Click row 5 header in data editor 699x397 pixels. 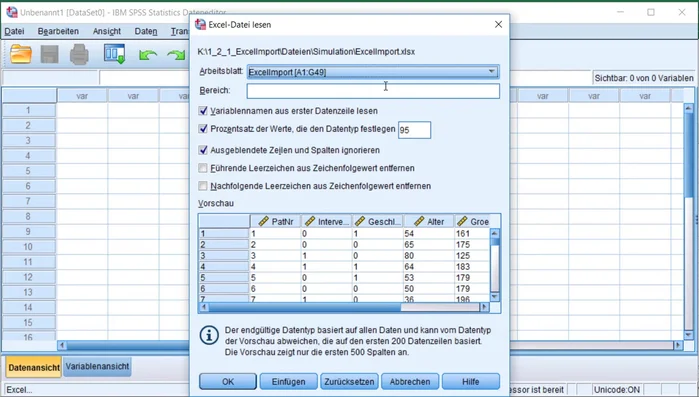coord(29,171)
